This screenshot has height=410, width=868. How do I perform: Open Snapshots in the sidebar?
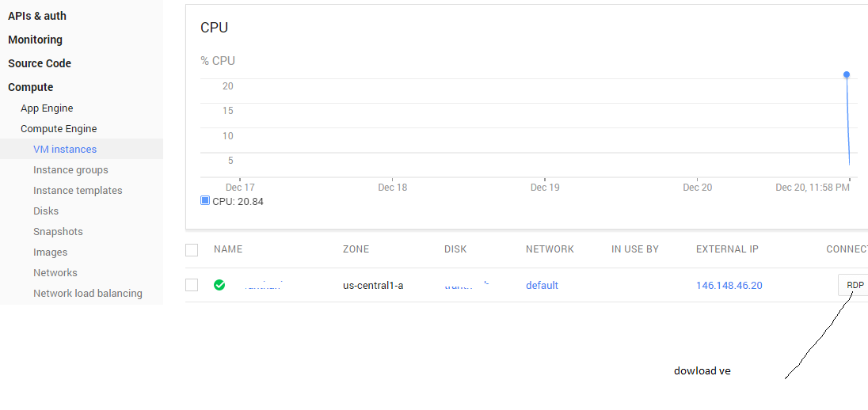point(58,232)
